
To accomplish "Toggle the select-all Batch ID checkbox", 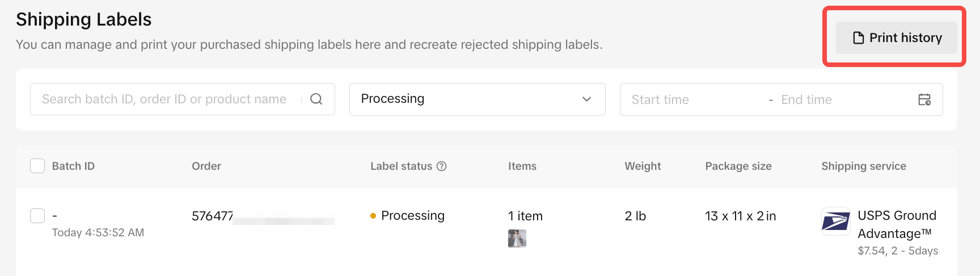I will point(37,166).
